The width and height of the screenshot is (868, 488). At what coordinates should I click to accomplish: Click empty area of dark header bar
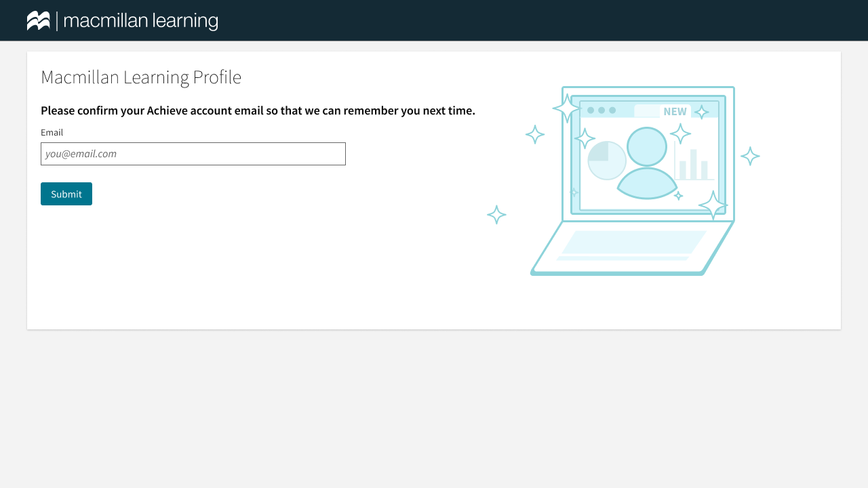[542, 20]
